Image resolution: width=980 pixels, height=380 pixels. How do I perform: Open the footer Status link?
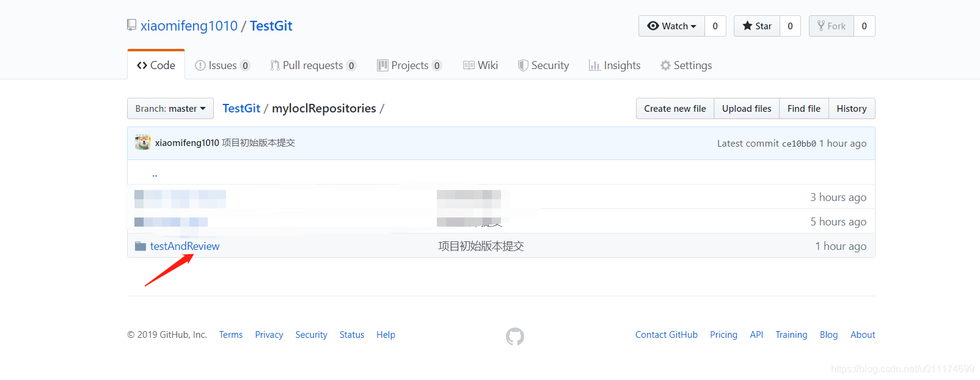pos(352,335)
